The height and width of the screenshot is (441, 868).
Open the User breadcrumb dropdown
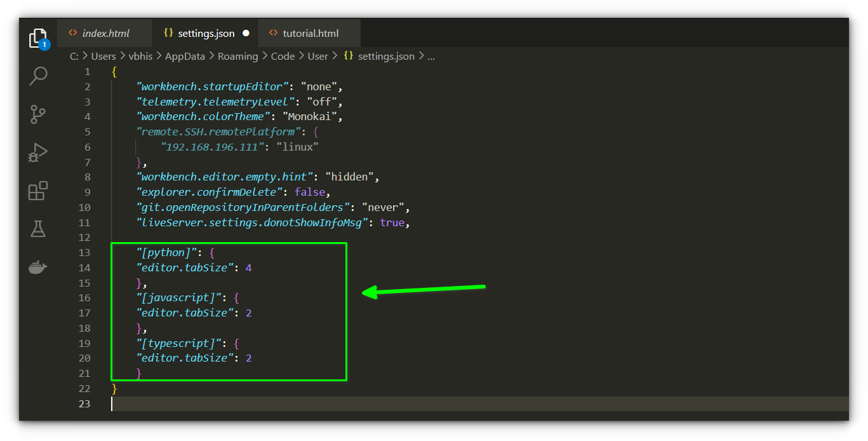[x=317, y=56]
